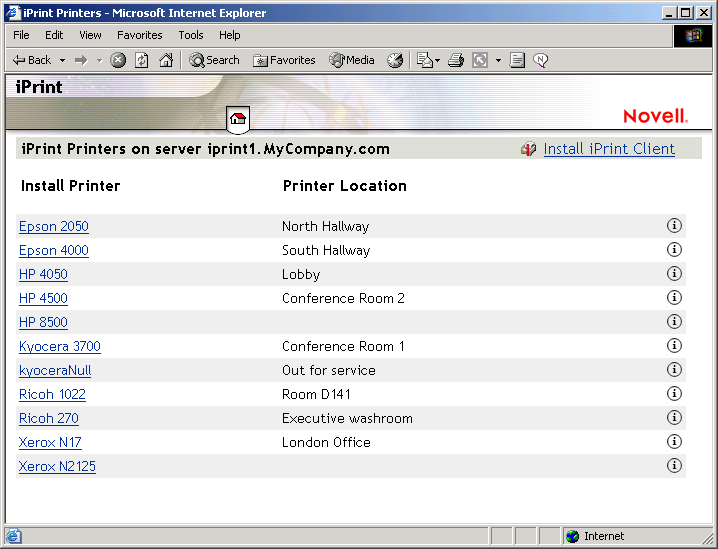
Task: Refresh the page with the Refresh icon
Action: [x=141, y=60]
